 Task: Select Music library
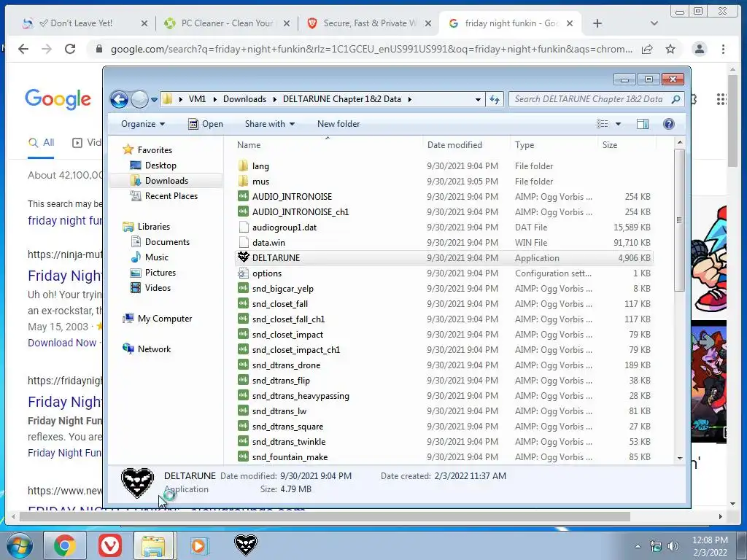(x=156, y=257)
